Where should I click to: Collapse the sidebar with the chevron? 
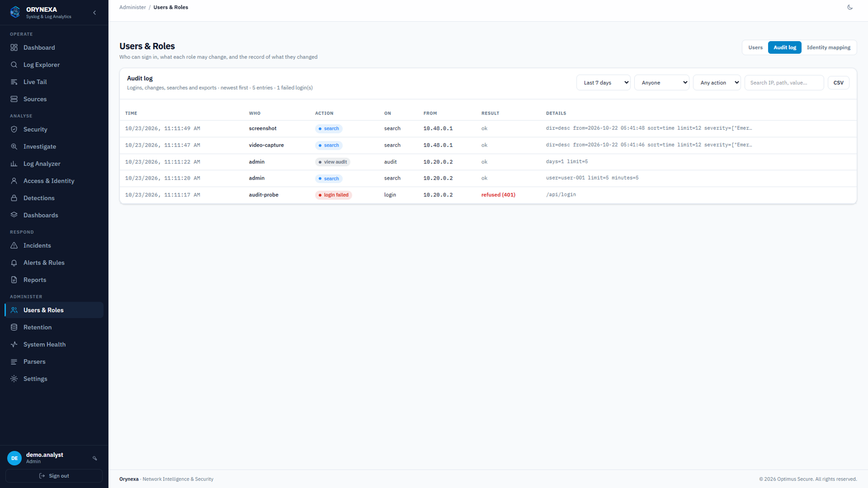click(94, 12)
